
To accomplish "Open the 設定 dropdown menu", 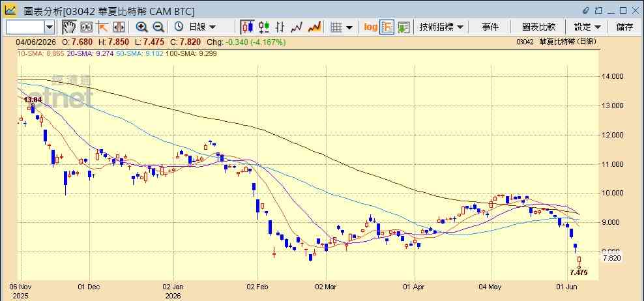I will (587, 27).
